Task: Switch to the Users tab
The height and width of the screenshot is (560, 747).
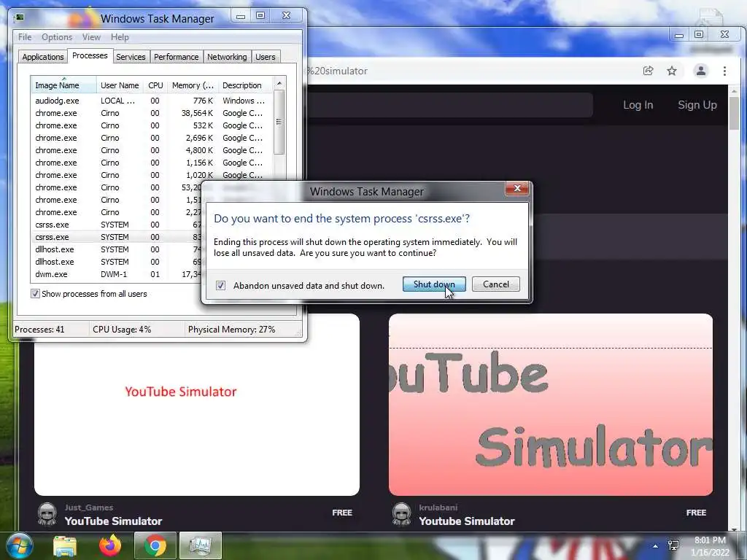Action: coord(266,57)
